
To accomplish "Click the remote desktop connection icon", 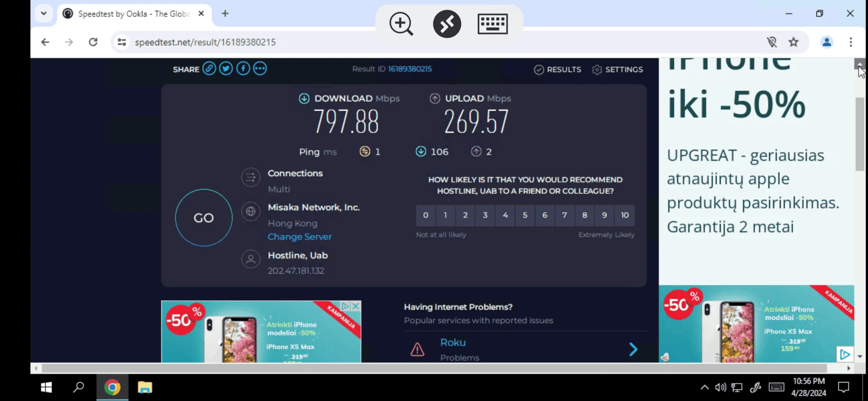I will coord(447,24).
